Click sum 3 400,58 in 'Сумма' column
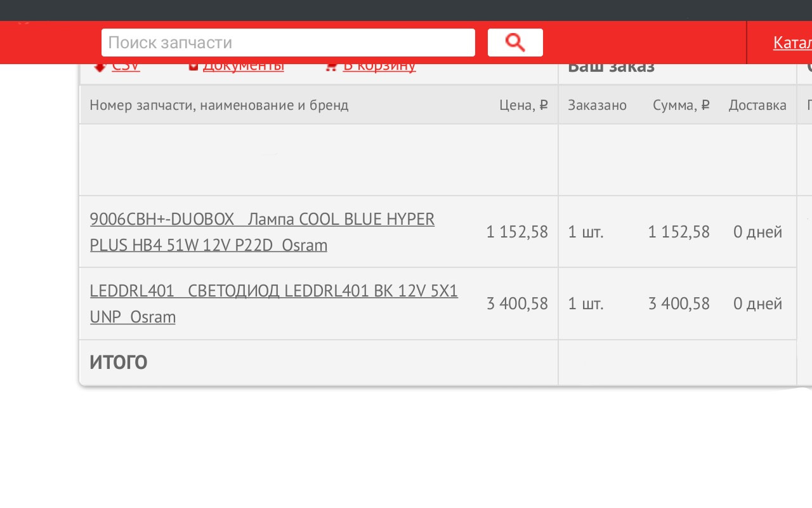Screen dimensions: 812x508 pos(679,304)
